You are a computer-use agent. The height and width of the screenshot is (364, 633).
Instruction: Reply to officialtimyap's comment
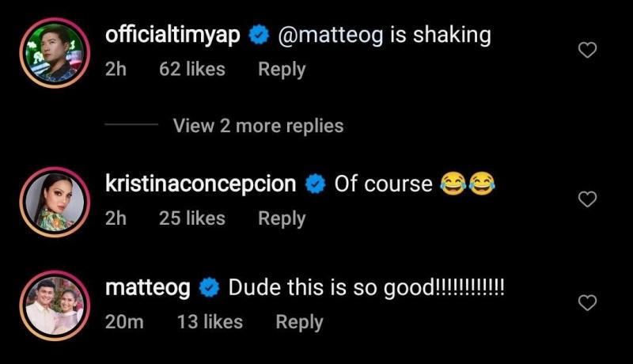tap(282, 70)
